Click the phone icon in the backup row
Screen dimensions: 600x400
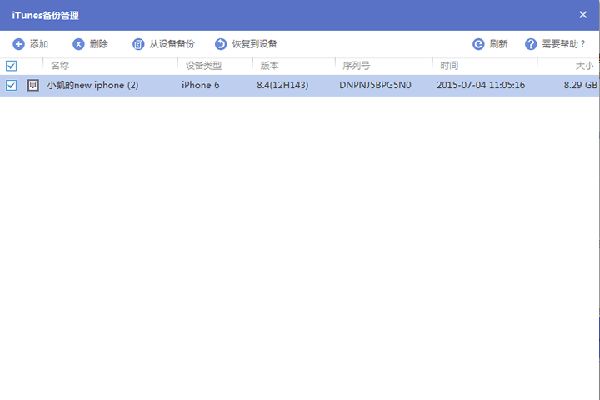33,86
